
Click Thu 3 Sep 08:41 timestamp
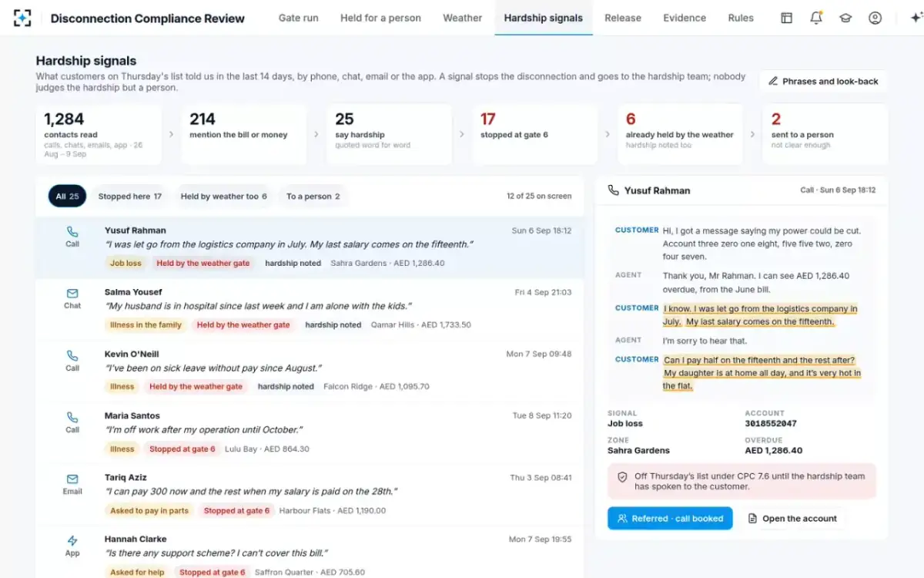[x=541, y=477]
